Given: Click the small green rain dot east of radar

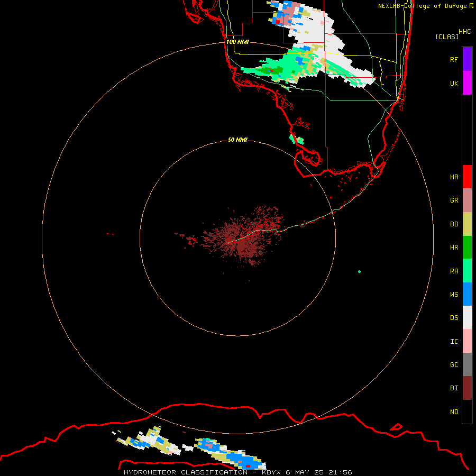Looking at the screenshot, I should pos(360,271).
